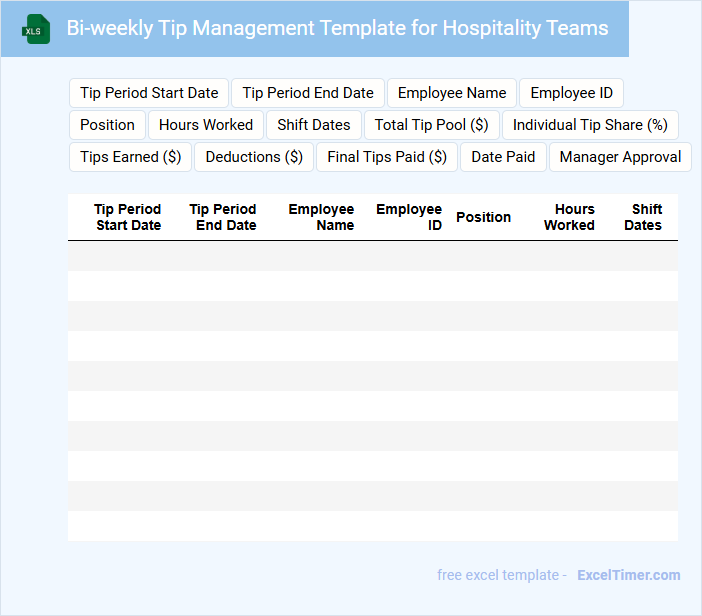Select the Tip Period End Date tag
The height and width of the screenshot is (616, 702).
(x=308, y=93)
